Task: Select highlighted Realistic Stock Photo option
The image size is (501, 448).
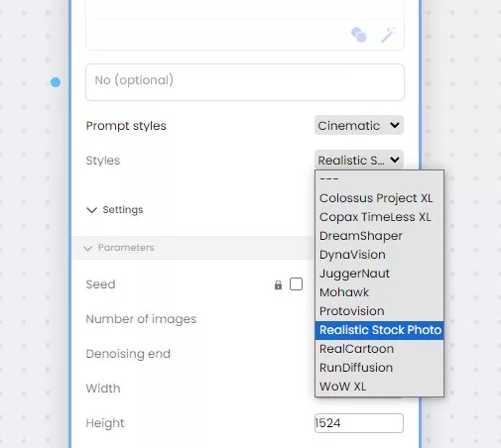Action: [x=379, y=330]
